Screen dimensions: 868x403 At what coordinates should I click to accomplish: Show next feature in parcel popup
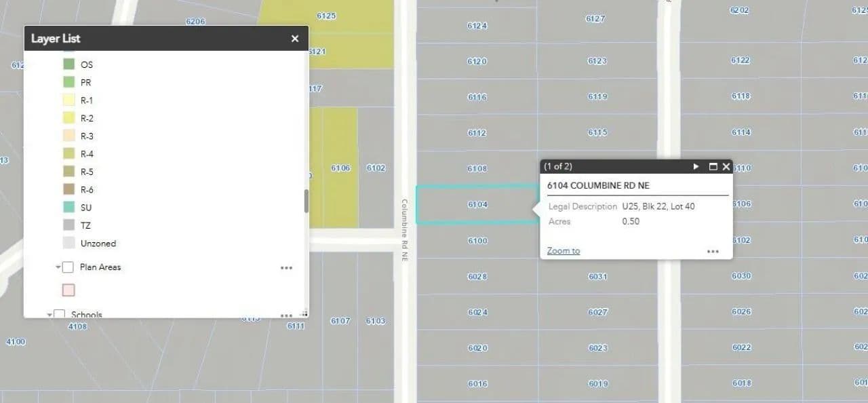(696, 167)
